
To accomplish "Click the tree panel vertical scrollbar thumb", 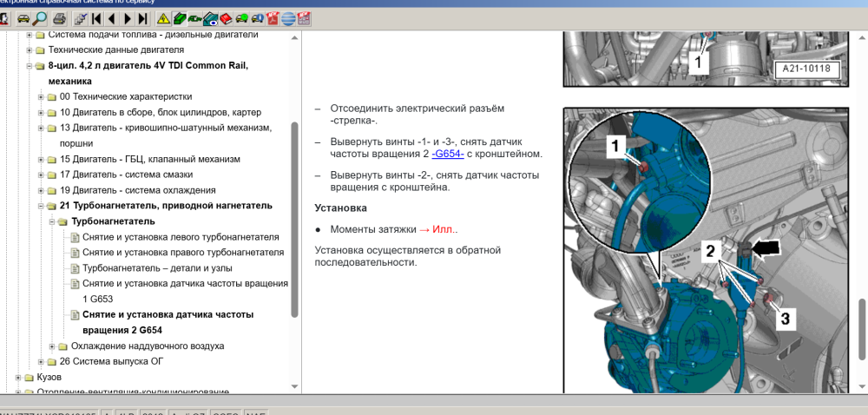I will point(295,219).
